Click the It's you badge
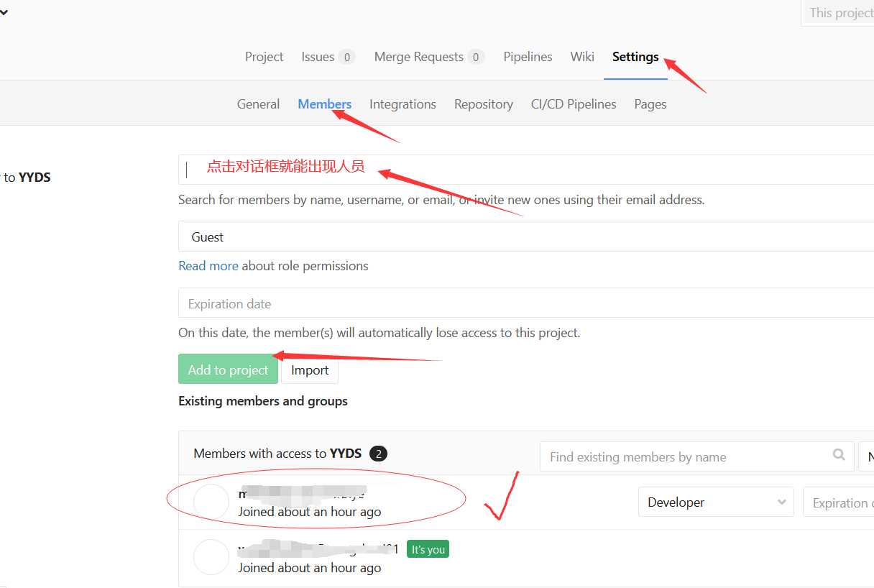This screenshot has width=874, height=588. pyautogui.click(x=428, y=549)
